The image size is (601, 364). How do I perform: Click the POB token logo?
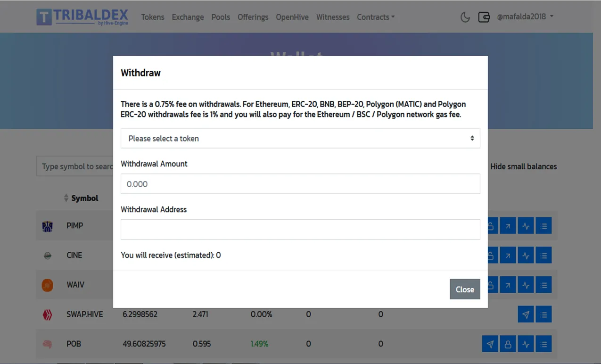(47, 344)
